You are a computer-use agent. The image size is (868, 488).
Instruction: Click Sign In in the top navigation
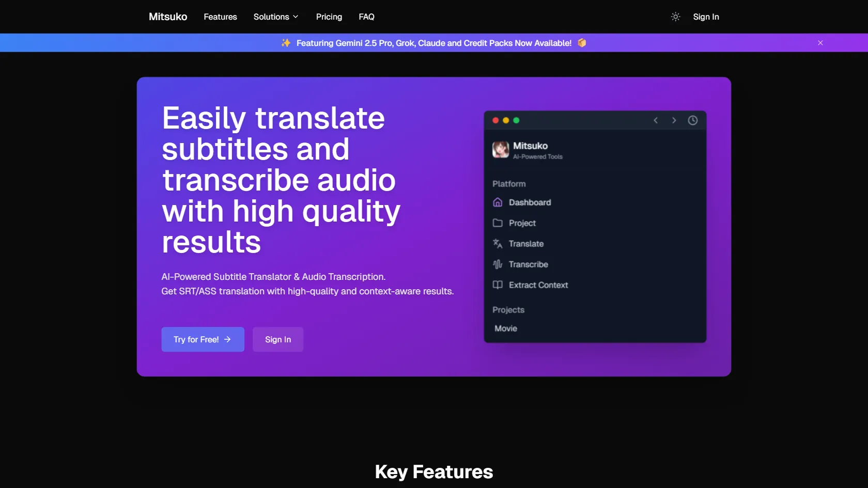point(706,17)
